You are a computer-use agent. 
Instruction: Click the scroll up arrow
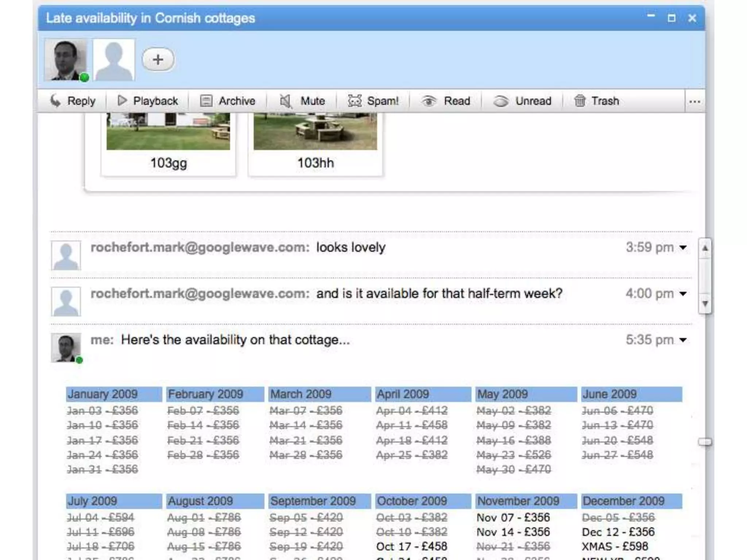pos(705,248)
